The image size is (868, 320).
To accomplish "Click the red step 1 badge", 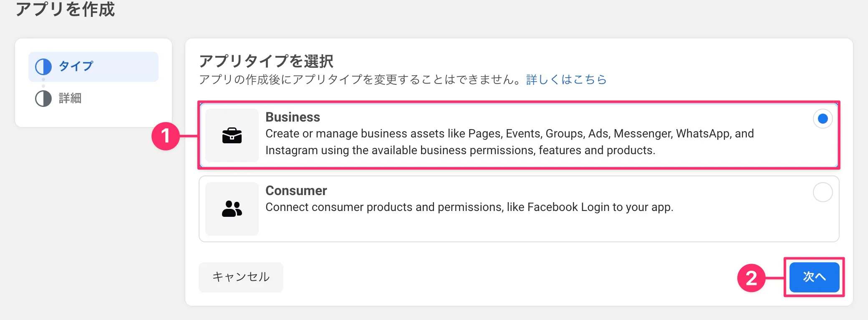I will point(166,136).
